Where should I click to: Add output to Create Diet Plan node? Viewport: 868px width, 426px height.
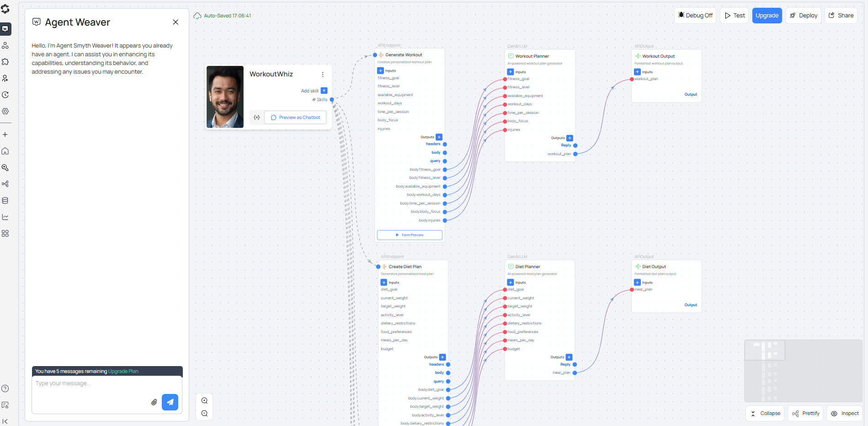click(x=442, y=357)
